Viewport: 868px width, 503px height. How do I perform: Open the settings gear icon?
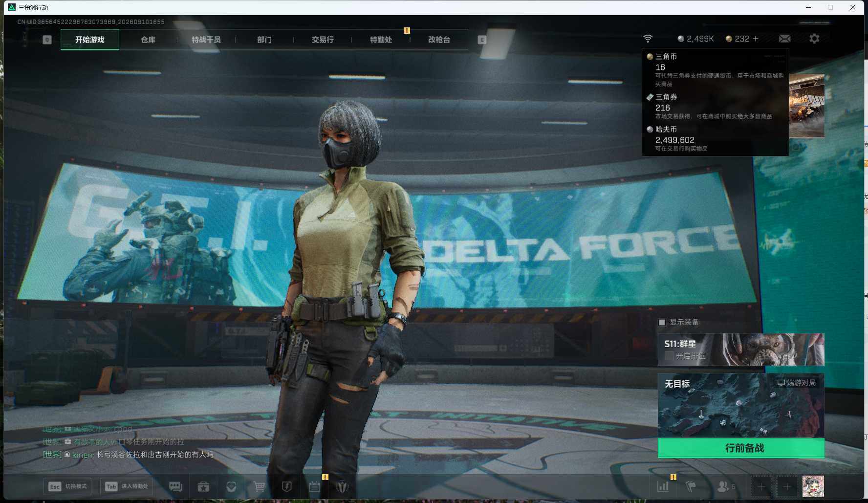click(x=814, y=39)
